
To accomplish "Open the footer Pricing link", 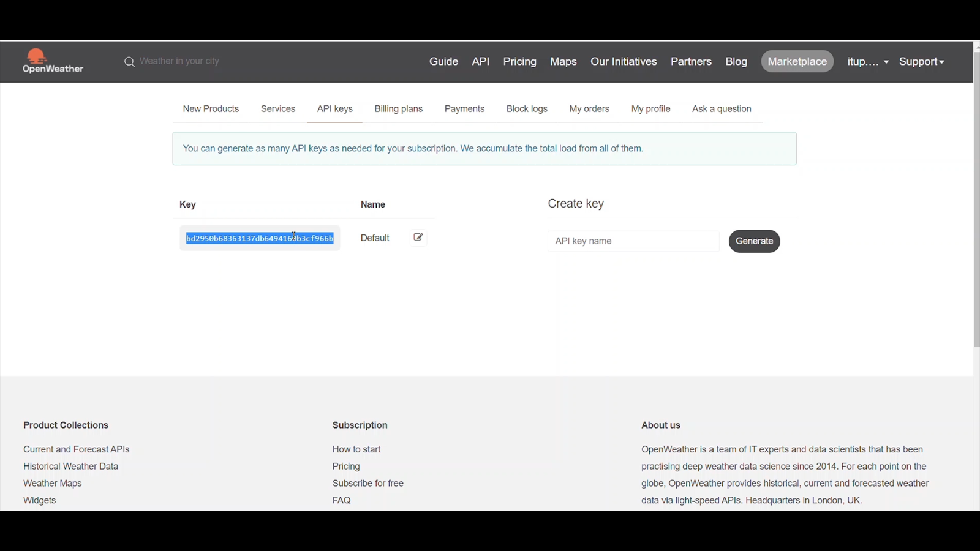I will (346, 467).
